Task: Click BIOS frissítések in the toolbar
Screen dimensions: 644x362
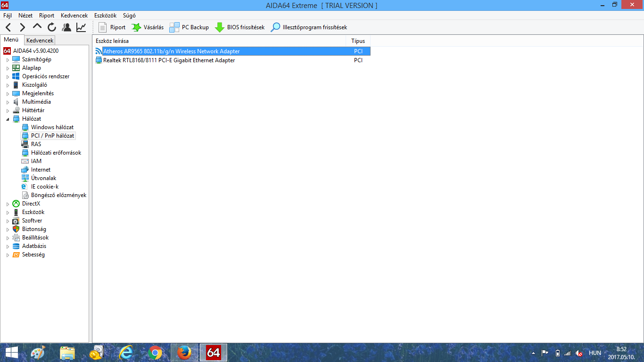Action: tap(240, 27)
